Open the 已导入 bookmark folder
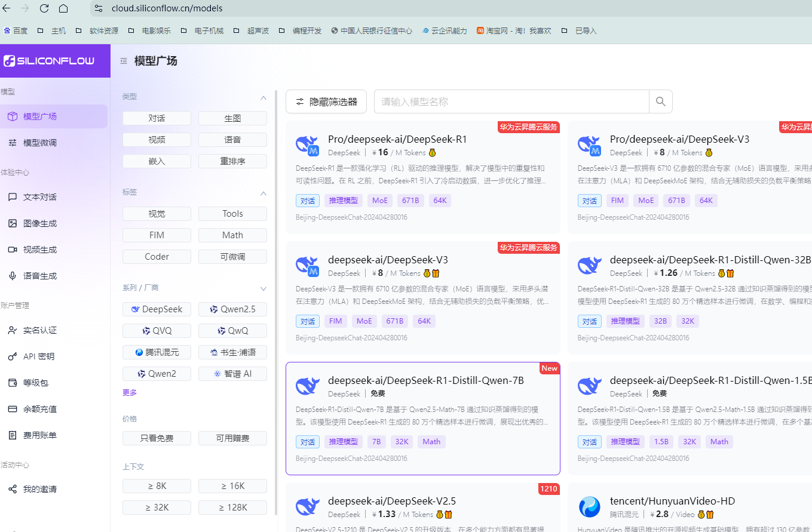This screenshot has width=812, height=532. coord(579,30)
